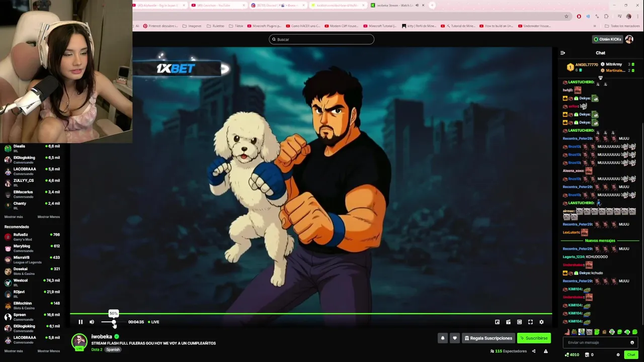Click the 115 Espectadores viewer count

point(509,351)
